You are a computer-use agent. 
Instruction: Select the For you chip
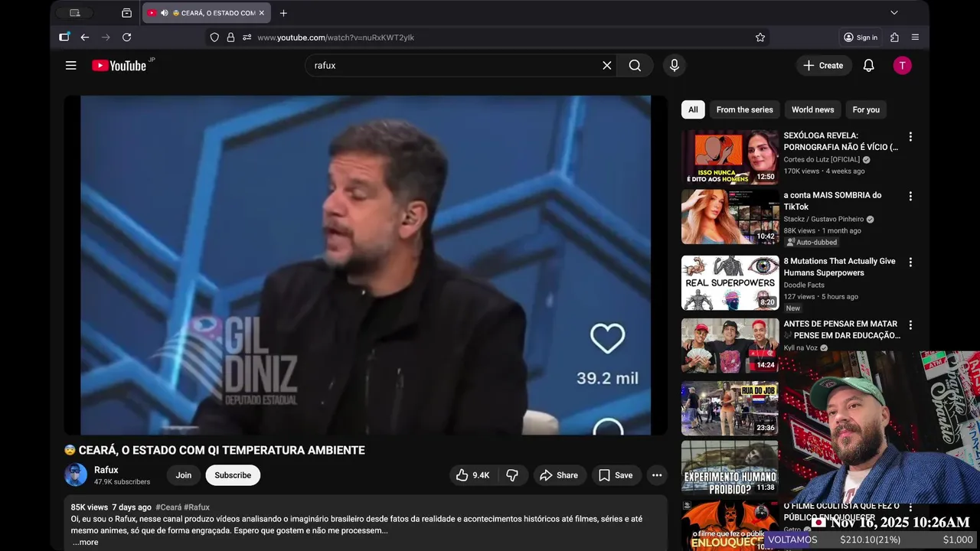click(866, 110)
